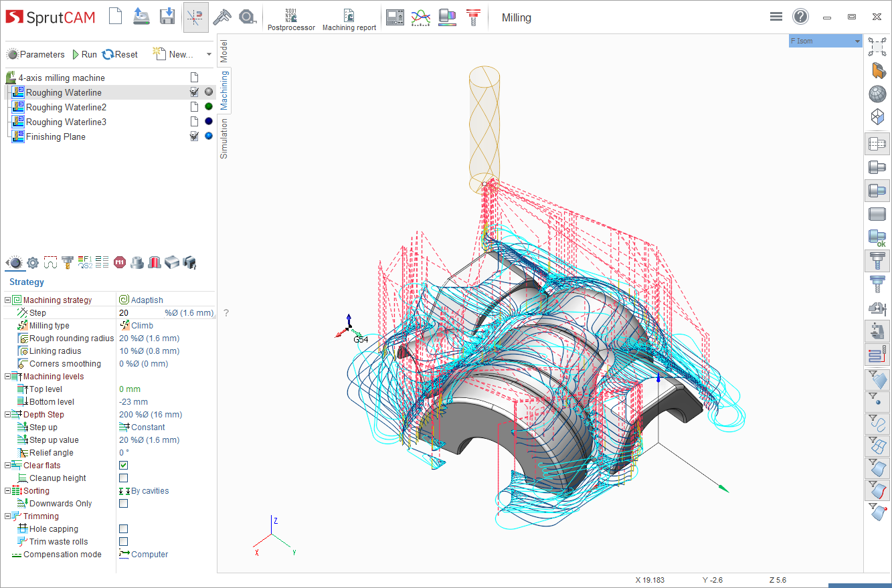The width and height of the screenshot is (892, 588).
Task: Enable Downwards Only checkbox
Action: pyautogui.click(x=123, y=504)
